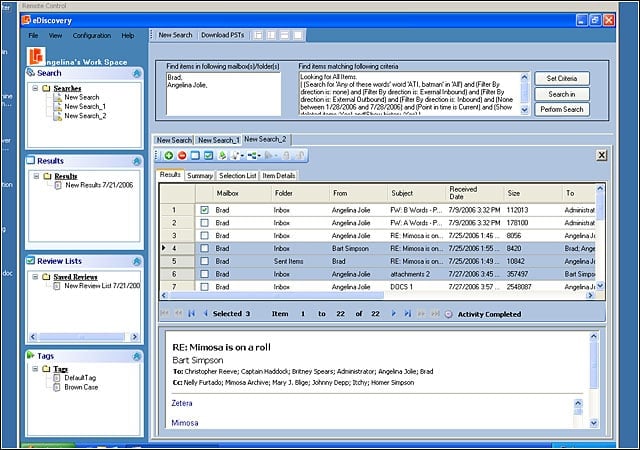The image size is (640, 450).
Task: Click the third layout icon in top toolbar
Action: tap(284, 36)
